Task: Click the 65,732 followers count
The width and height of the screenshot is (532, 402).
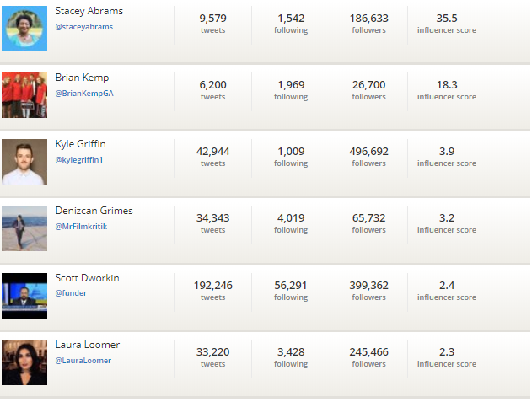Action: point(368,217)
